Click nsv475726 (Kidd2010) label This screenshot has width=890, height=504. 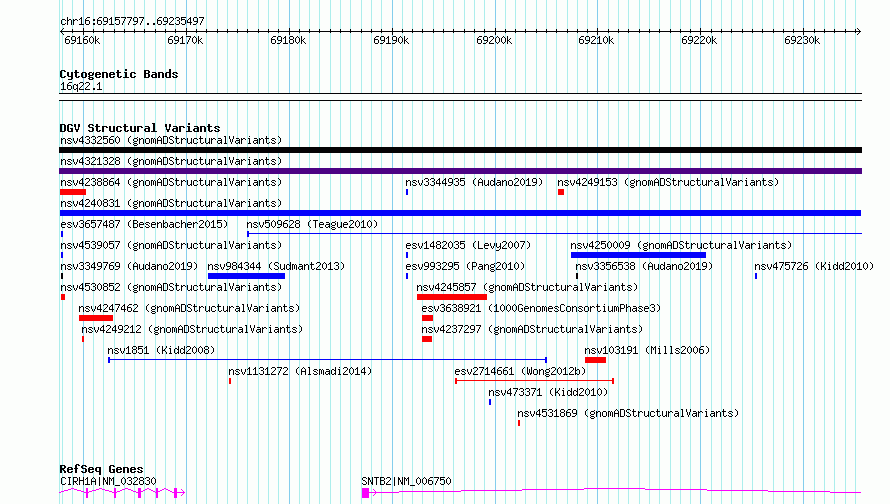(x=814, y=266)
